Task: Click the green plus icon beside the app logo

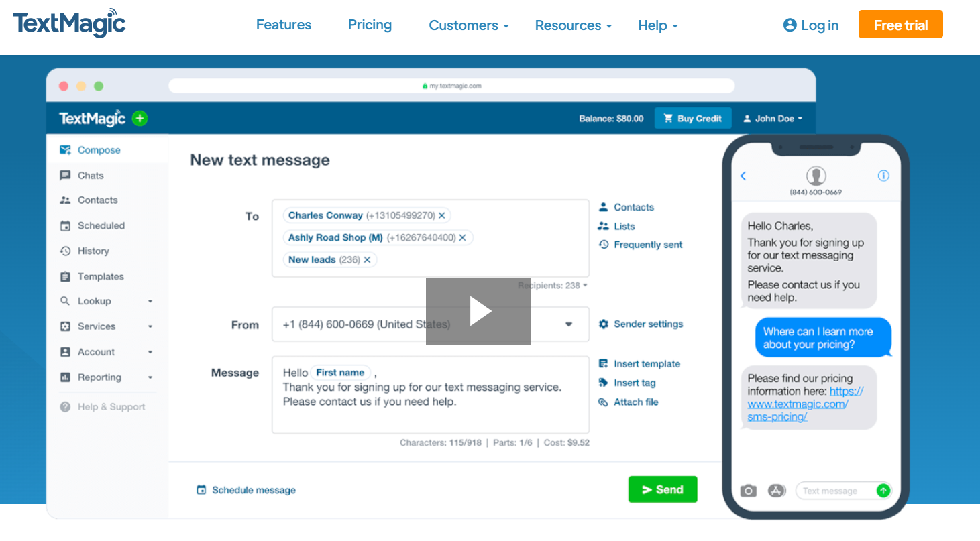Action: tap(140, 119)
